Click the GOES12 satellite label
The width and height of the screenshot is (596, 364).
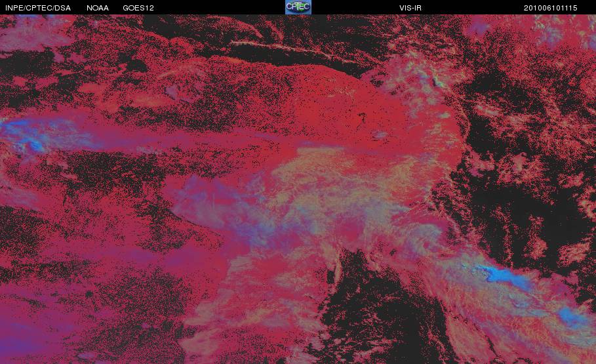coord(138,8)
